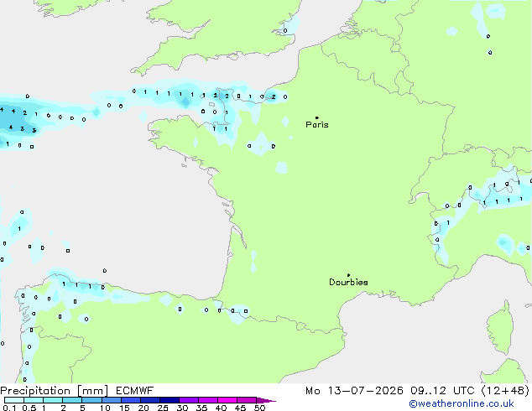Pick the dark navy legend swatch above 25
532x411 pixels.
click(x=170, y=400)
